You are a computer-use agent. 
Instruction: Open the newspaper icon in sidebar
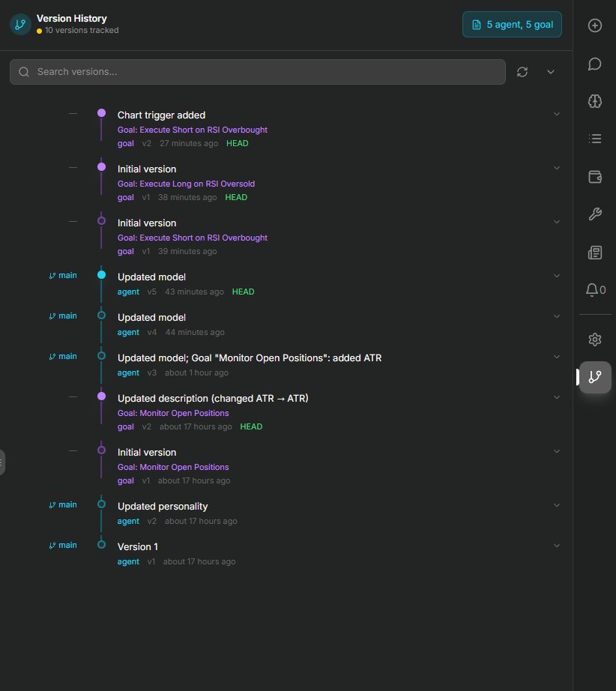(x=595, y=253)
